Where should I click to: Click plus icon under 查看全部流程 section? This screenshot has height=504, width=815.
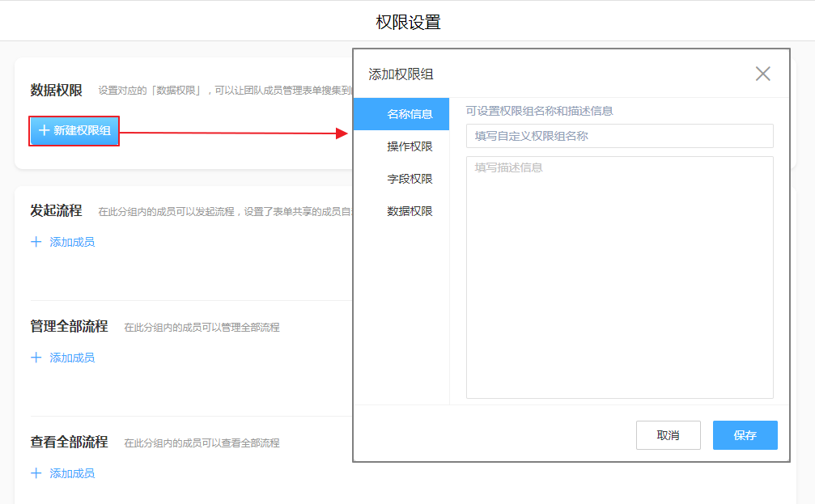click(x=36, y=473)
